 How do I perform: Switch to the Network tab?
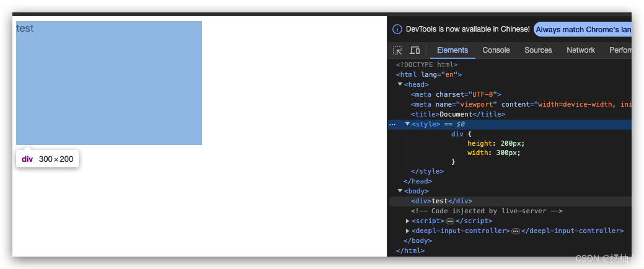coord(580,50)
